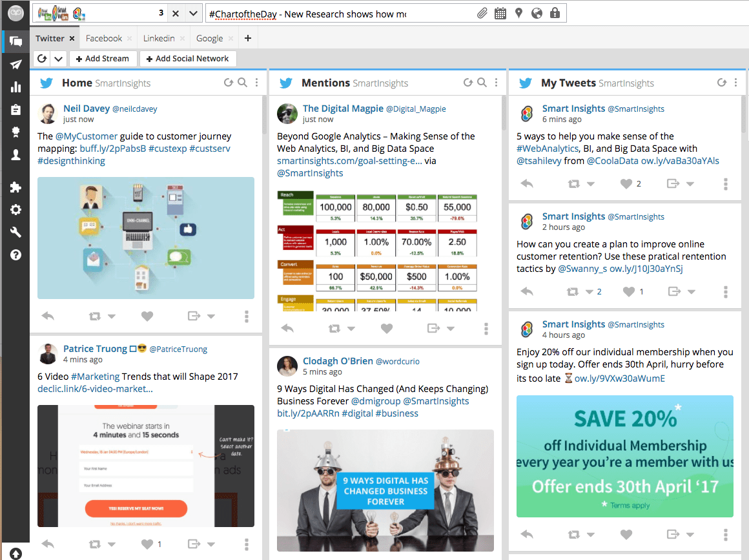Open Analytics bar chart icon in sidebar

tap(15, 87)
